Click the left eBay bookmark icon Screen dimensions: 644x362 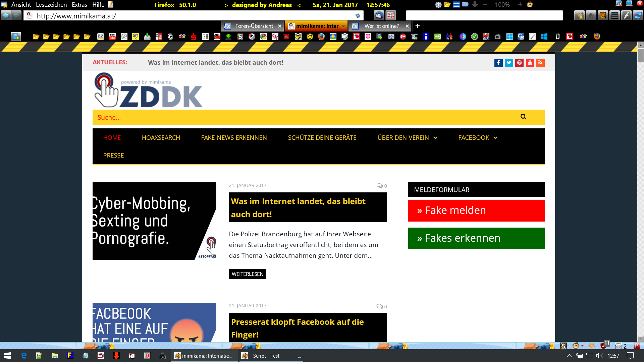click(x=182, y=37)
